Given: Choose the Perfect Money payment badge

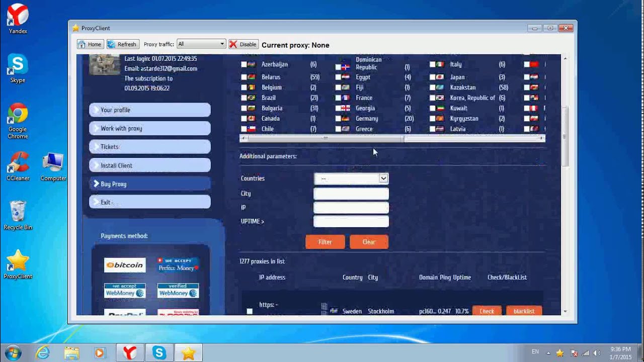Looking at the screenshot, I should 178,264.
